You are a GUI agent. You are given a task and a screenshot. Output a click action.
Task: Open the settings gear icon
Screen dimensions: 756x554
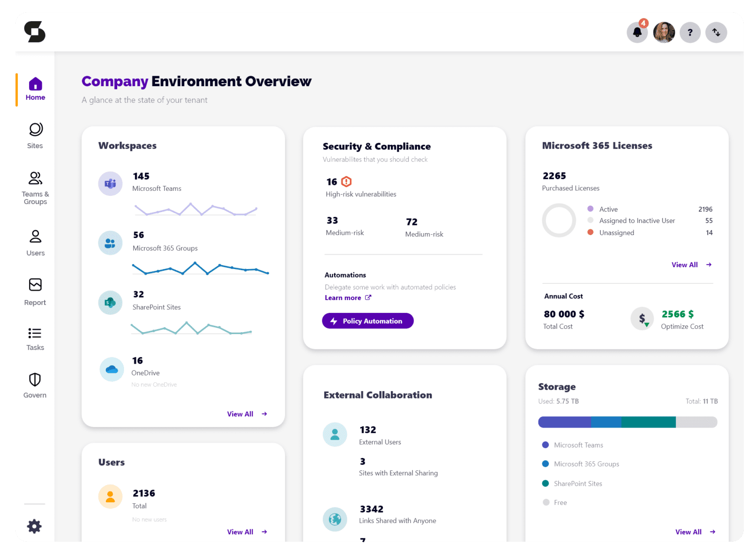[34, 526]
